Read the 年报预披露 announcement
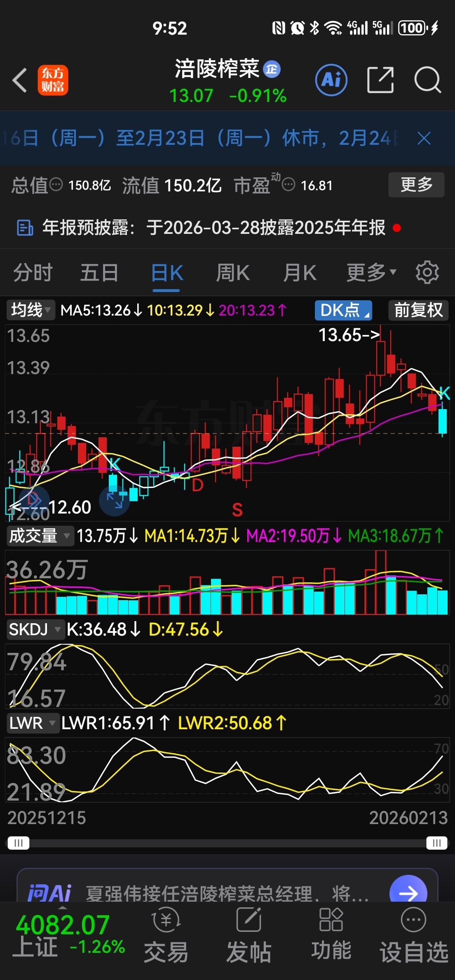This screenshot has width=455, height=980. coord(214,228)
